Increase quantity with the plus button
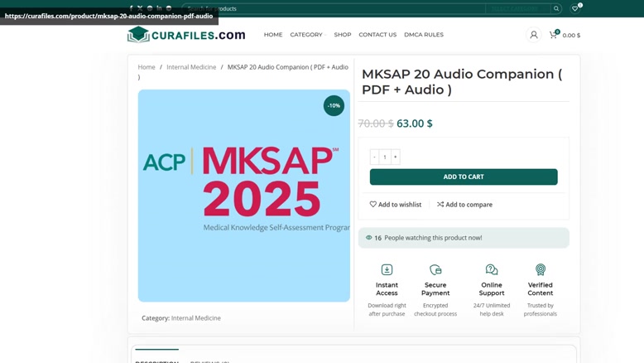Screen dimensions: 644x363 [395, 157]
